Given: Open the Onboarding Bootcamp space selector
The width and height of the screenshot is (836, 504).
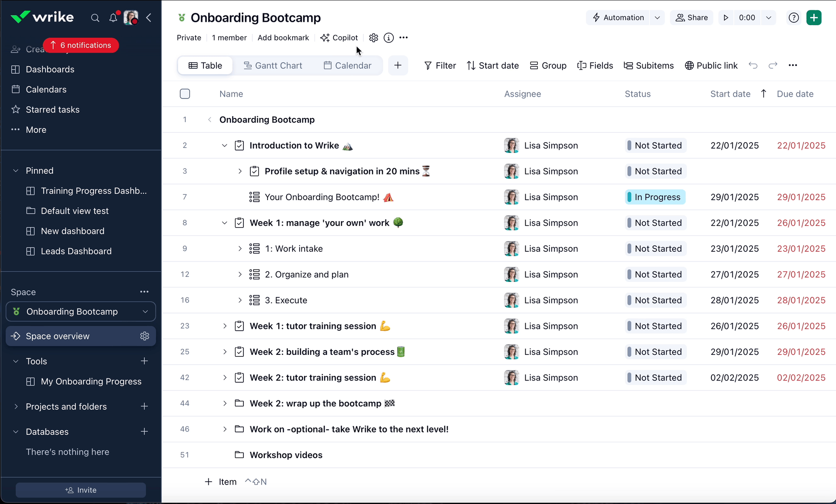Looking at the screenshot, I should pyautogui.click(x=81, y=312).
